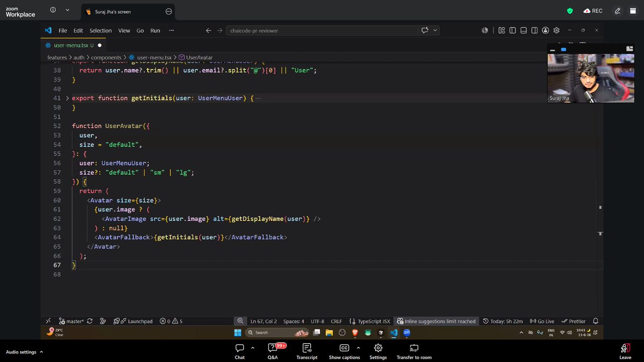Open the Accounts icon in title bar

tap(545, 31)
